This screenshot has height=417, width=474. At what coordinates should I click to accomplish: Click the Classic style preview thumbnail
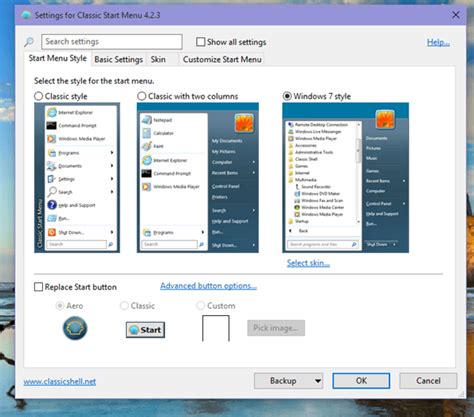click(x=77, y=178)
